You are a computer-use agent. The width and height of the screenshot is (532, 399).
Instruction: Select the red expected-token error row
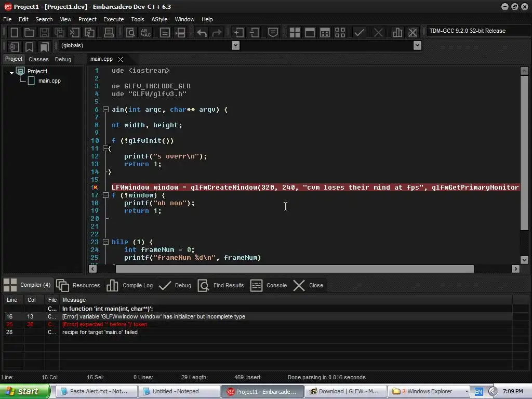(258, 324)
